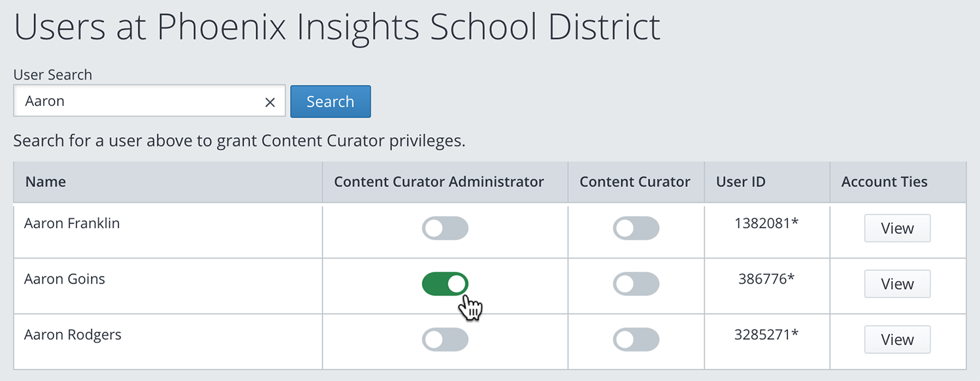Select the Account Ties column header

[885, 182]
